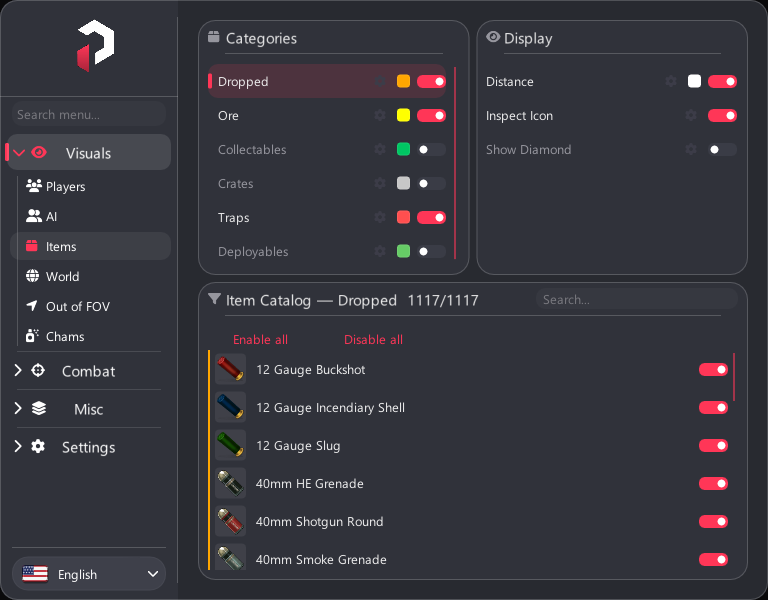
Task: Toggle off 12 Gauge Buckshot item
Action: coord(713,370)
